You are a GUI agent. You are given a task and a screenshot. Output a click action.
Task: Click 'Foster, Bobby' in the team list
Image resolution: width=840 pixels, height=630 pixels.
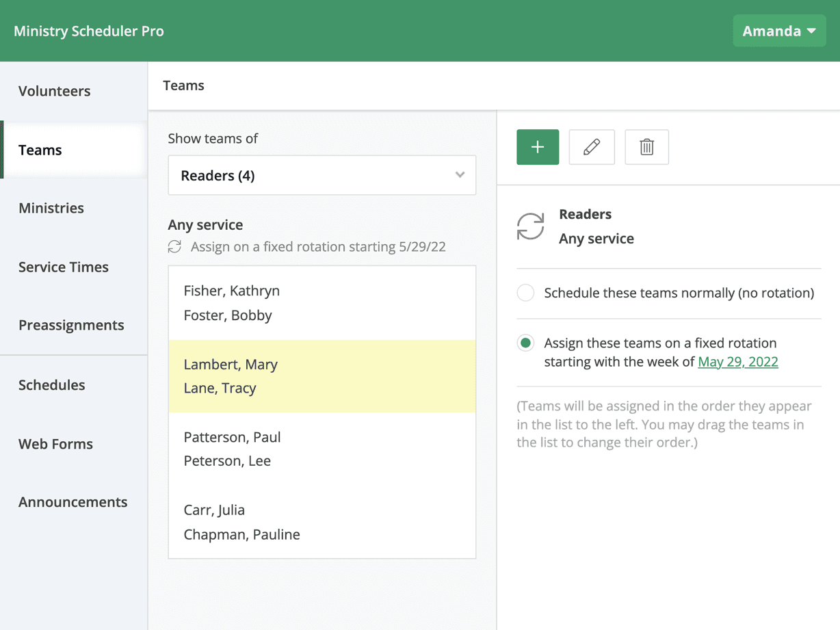click(228, 315)
